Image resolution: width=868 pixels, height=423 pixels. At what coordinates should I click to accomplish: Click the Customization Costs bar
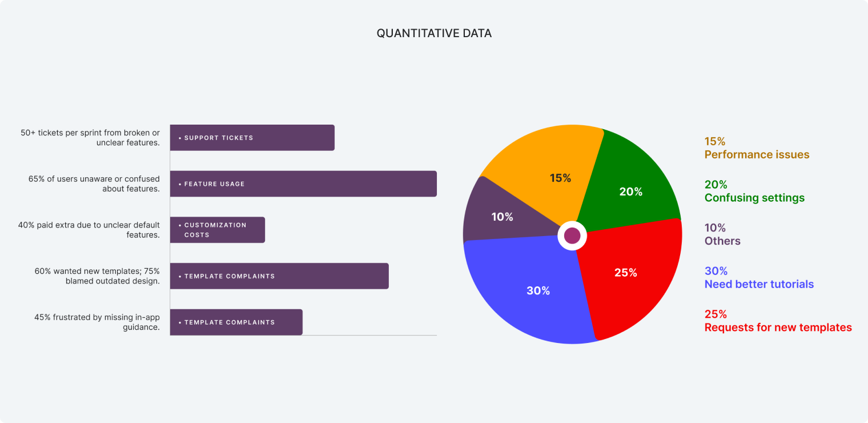click(x=217, y=230)
